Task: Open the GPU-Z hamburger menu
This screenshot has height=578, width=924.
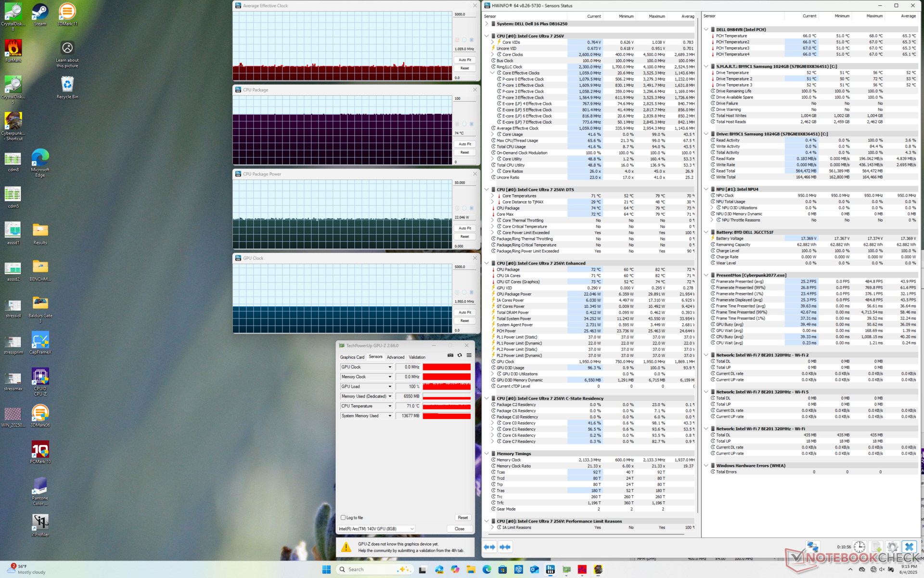Action: 469,355
